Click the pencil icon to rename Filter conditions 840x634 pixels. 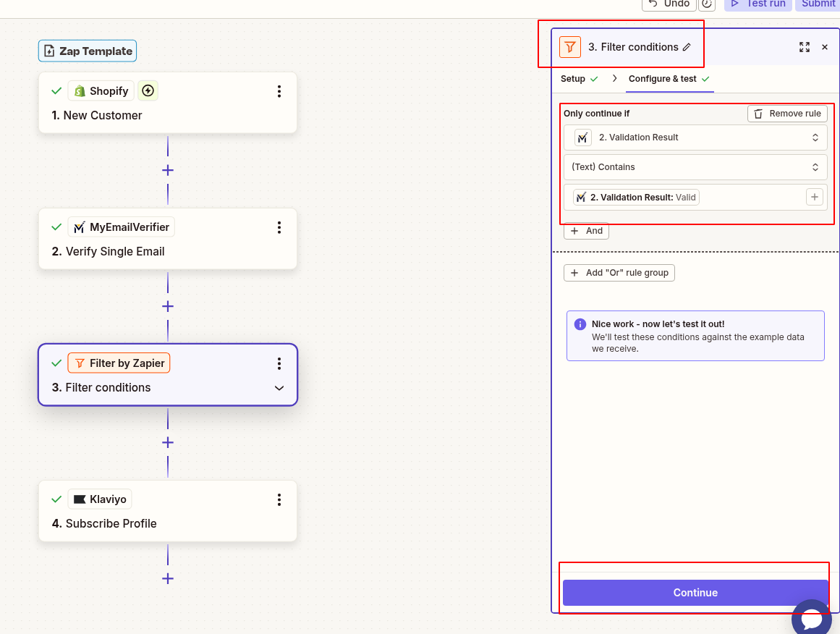click(687, 46)
